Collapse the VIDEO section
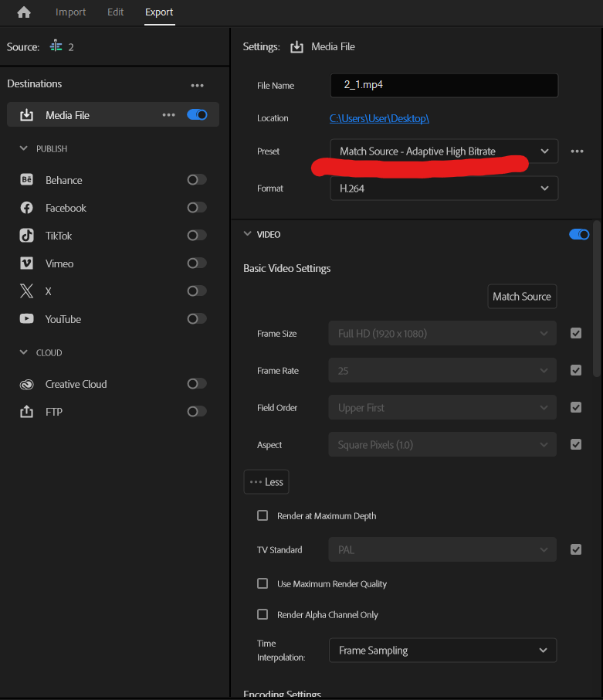Screen dimensions: 603x700 tap(247, 234)
